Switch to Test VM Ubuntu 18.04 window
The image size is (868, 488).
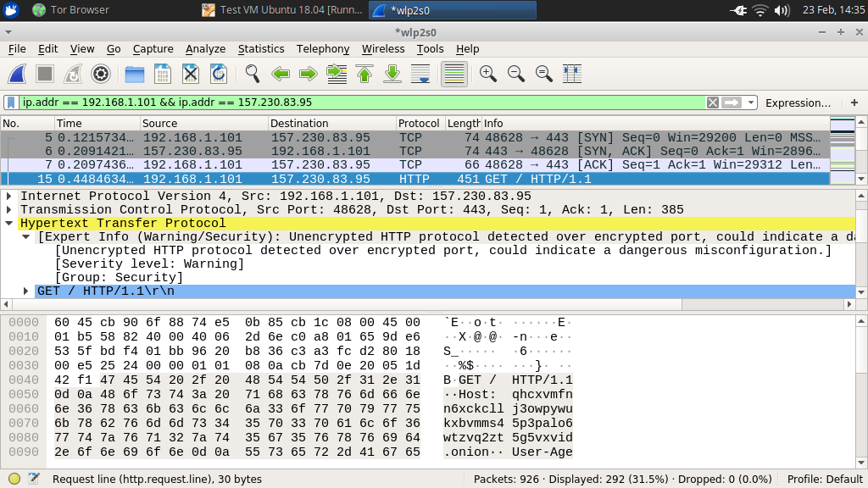(x=282, y=10)
